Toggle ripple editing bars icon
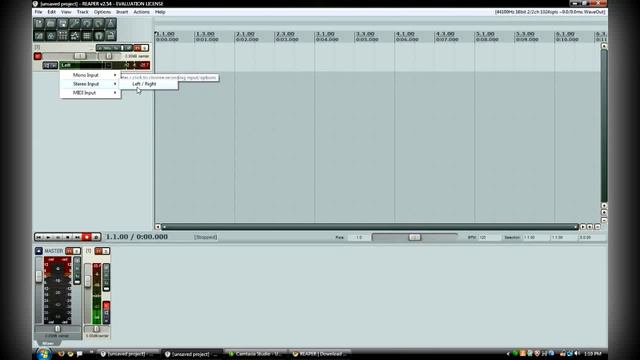 (x=62, y=36)
